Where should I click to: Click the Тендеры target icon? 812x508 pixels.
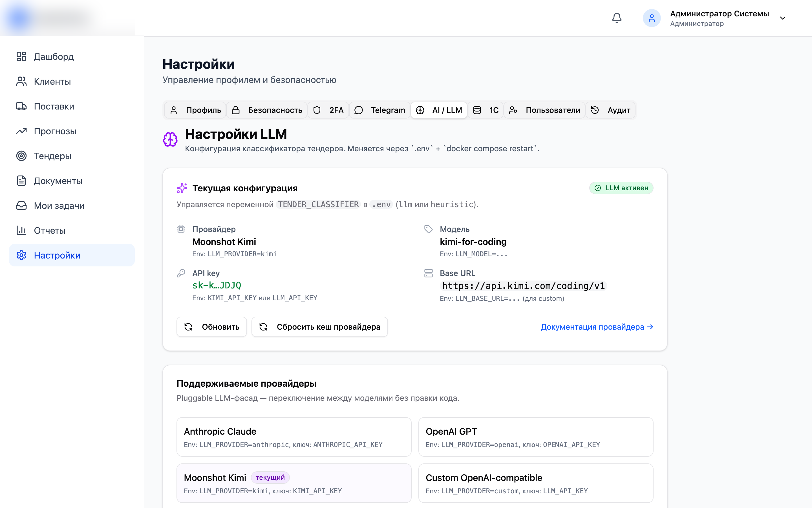(21, 156)
